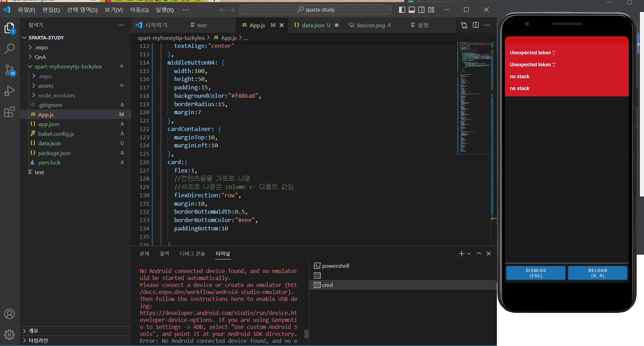Viewport: 644px width, 346px height.
Task: Open the 디버그 콘솔 panel tab
Action: click(193, 254)
